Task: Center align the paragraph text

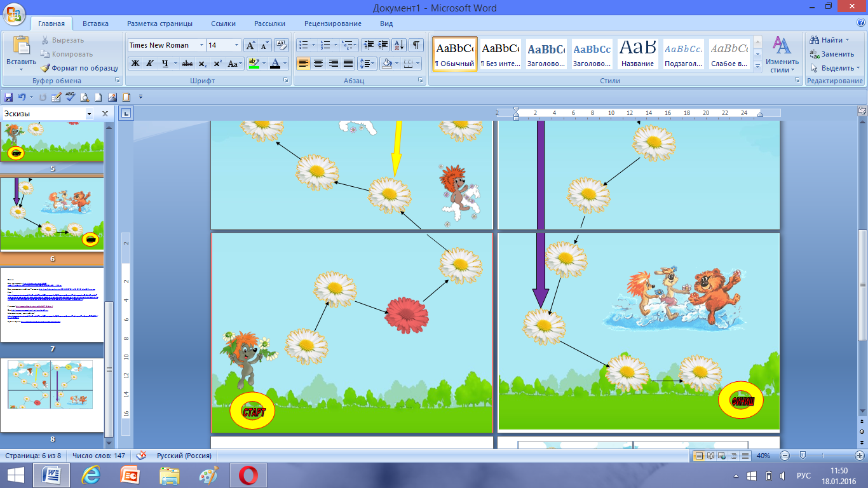Action: pyautogui.click(x=318, y=64)
